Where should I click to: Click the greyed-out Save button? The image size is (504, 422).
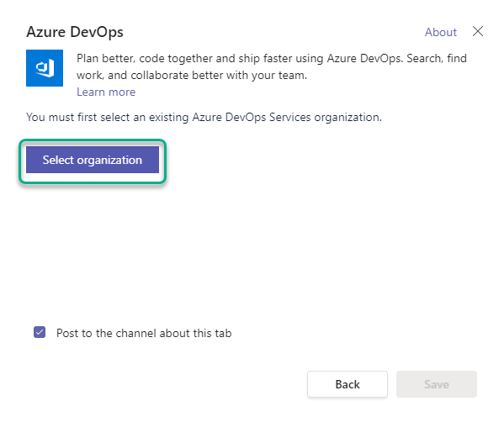[x=436, y=384]
